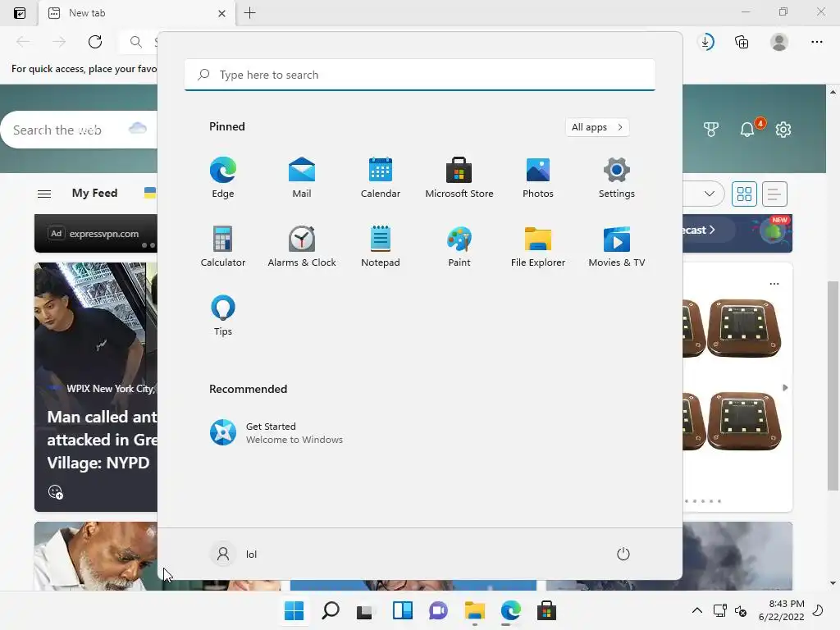
Task: Advance the shopping carousel right arrow
Action: point(785,387)
